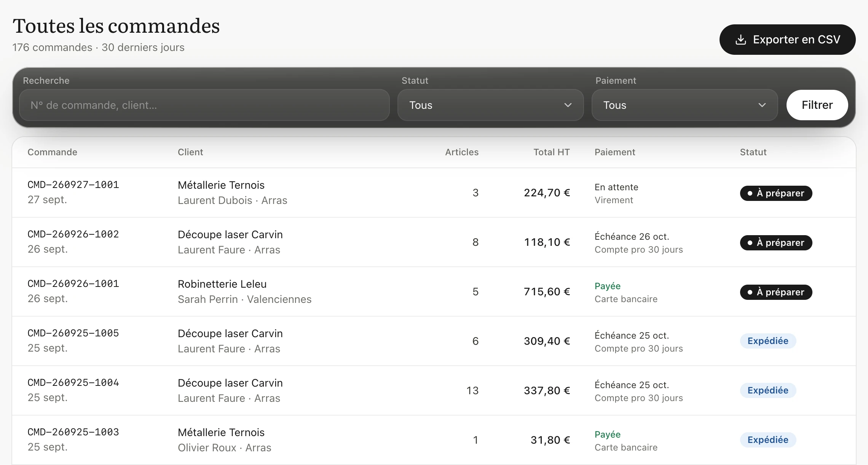Viewport: 868px width, 465px height.
Task: Click the Filtrer button
Action: [x=817, y=105]
